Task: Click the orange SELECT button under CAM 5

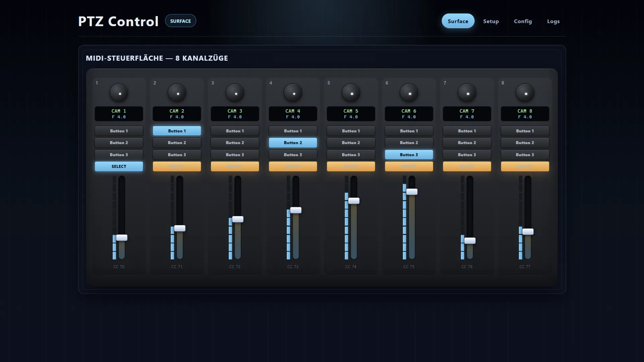Action: pyautogui.click(x=351, y=166)
